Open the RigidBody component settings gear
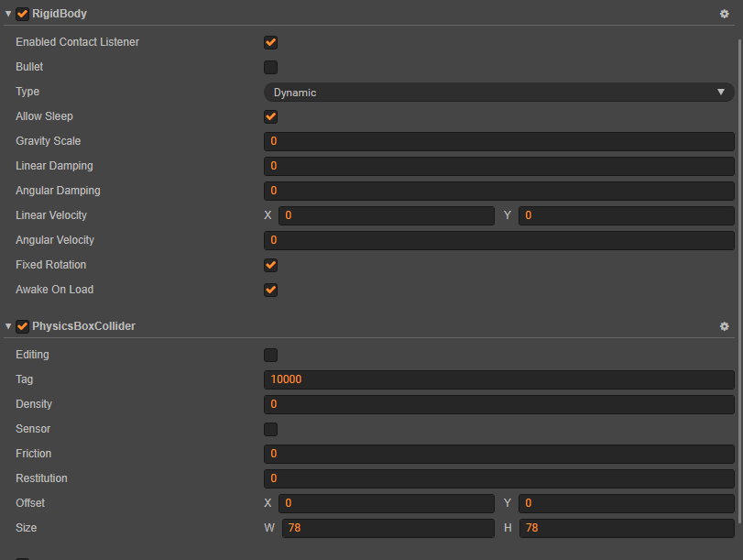Image resolution: width=743 pixels, height=560 pixels. [724, 14]
